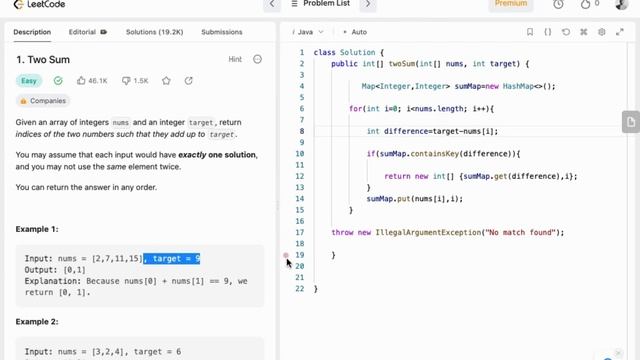This screenshot has width=640, height=360.
Task: Click line 10 containsKey condition
Action: [443, 154]
